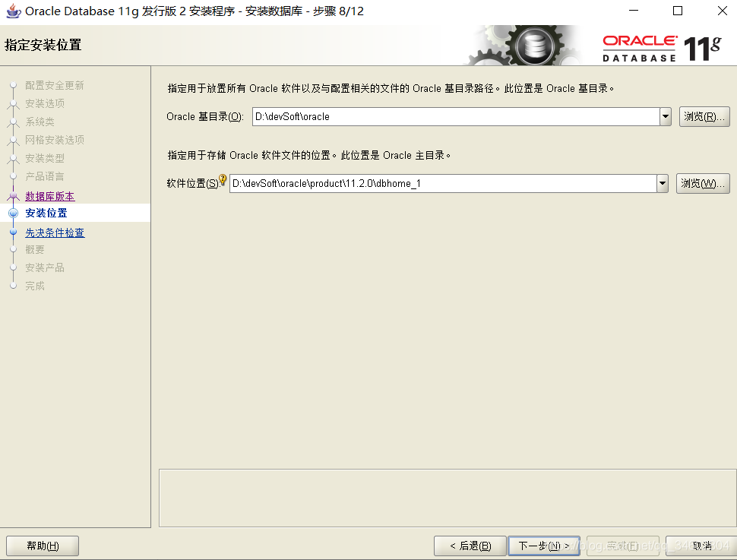737x560 pixels.
Task: Click the 完成 step in the sidebar
Action: click(35, 286)
